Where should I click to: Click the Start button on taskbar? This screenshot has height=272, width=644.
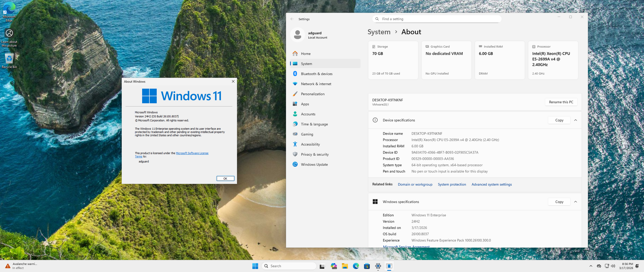click(255, 266)
